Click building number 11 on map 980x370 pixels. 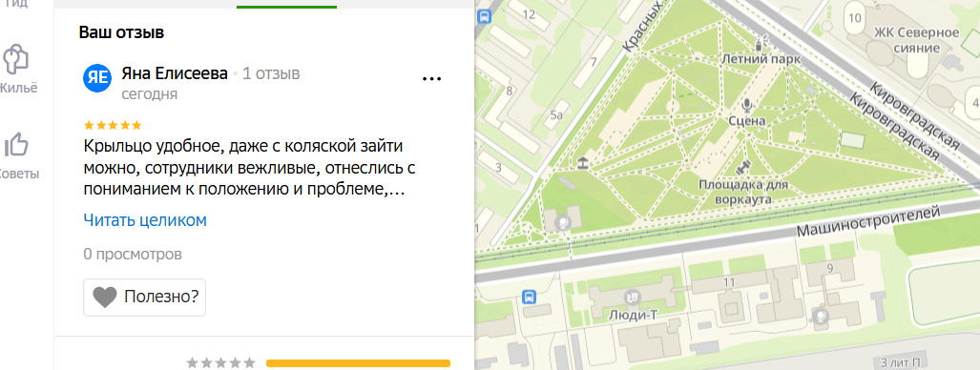[x=728, y=282]
